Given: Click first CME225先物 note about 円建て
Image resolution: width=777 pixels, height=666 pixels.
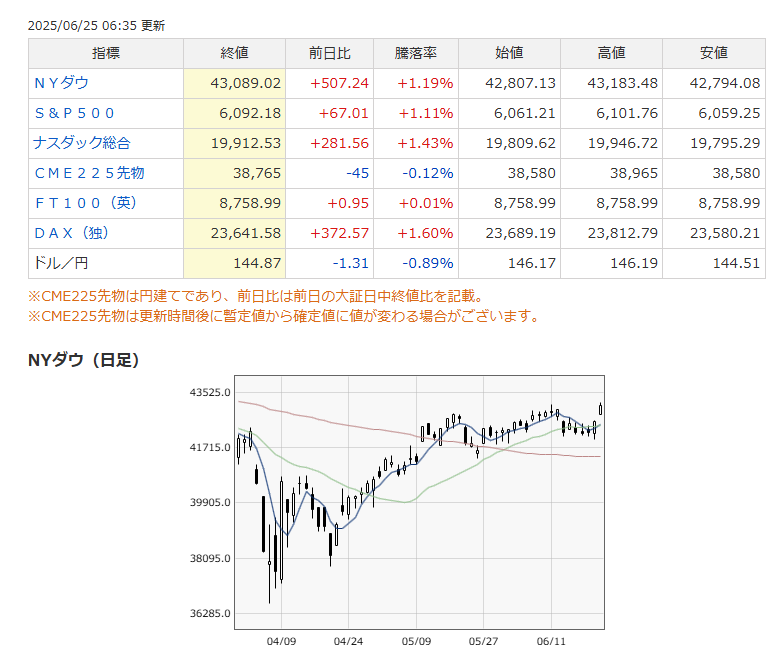Looking at the screenshot, I should point(256,296).
